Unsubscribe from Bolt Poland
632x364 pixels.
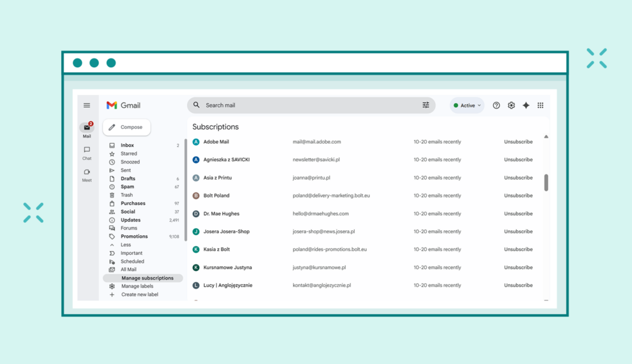point(518,196)
